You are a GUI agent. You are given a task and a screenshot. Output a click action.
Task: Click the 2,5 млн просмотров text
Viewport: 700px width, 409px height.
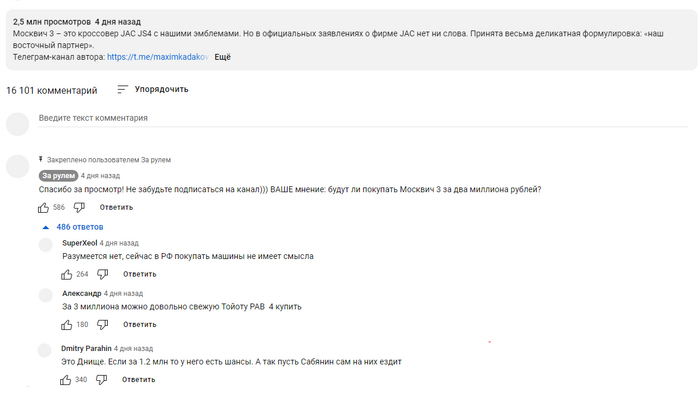coord(52,22)
